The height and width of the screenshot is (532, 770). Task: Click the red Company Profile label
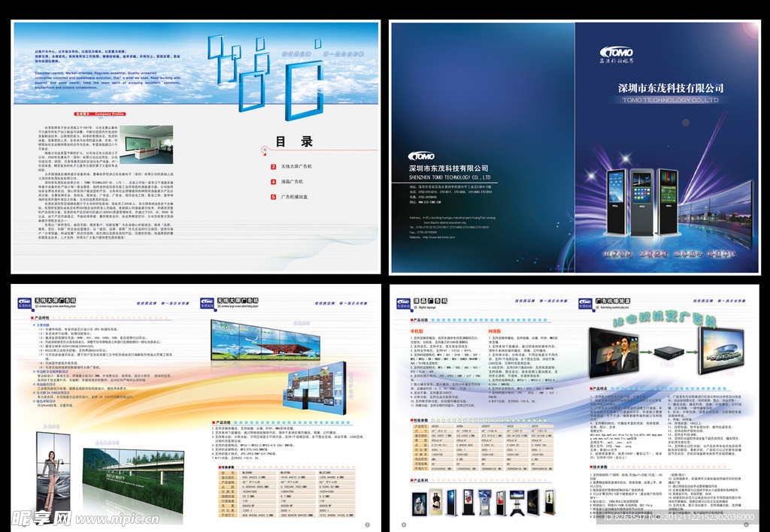(100, 114)
